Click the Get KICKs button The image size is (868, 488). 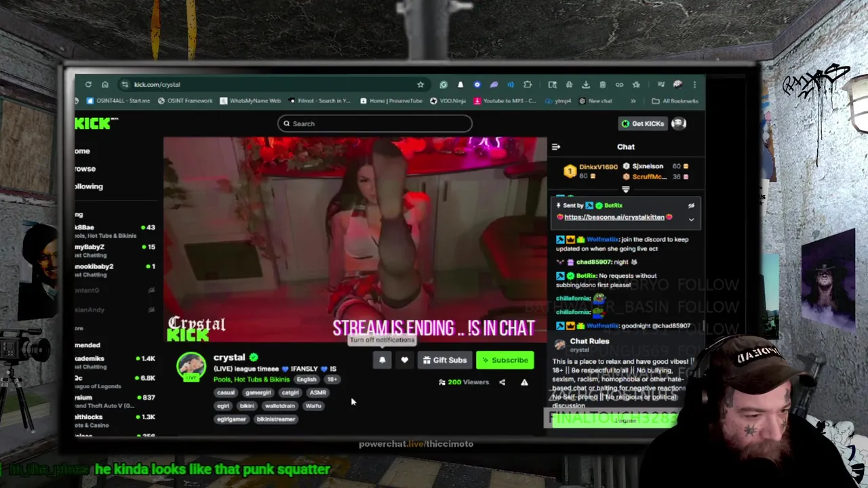point(642,123)
